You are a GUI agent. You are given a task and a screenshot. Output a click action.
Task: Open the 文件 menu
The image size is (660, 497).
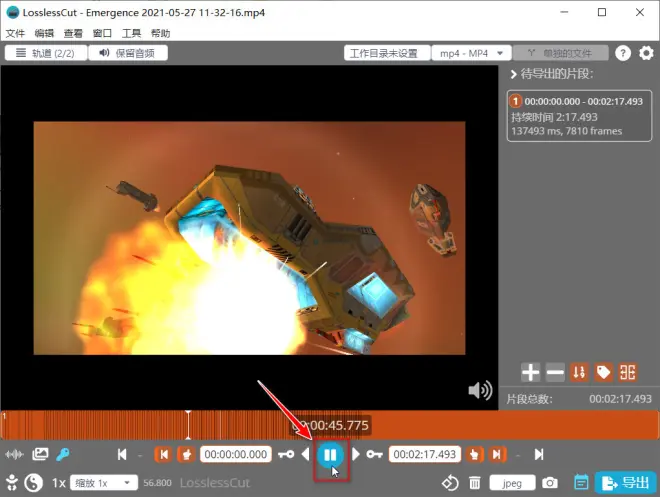tap(15, 33)
